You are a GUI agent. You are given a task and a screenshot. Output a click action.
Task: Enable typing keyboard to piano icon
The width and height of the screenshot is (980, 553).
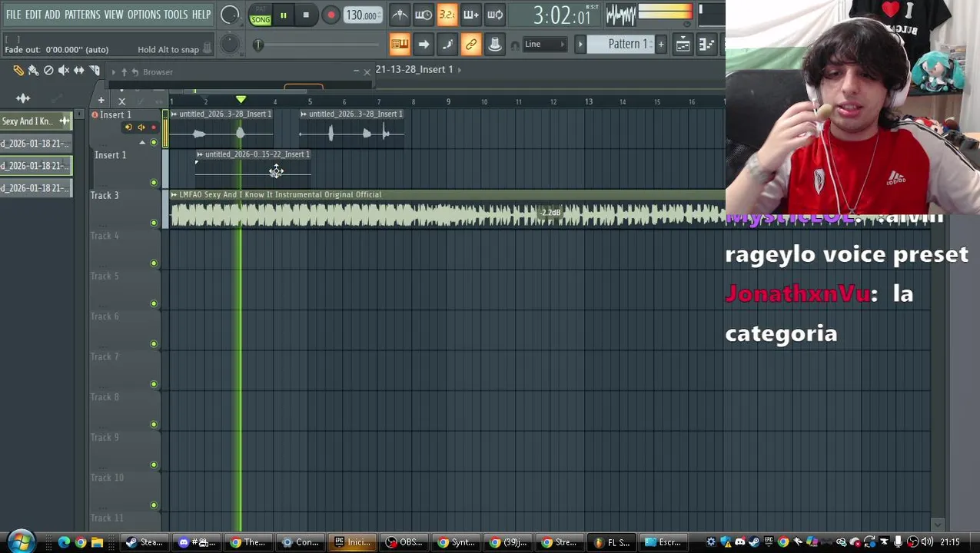click(400, 45)
